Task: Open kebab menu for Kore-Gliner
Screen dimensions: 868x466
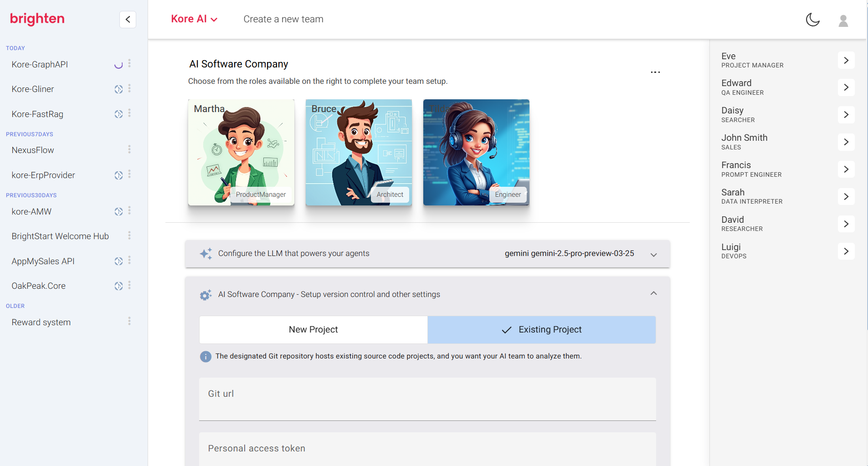Action: (x=129, y=89)
